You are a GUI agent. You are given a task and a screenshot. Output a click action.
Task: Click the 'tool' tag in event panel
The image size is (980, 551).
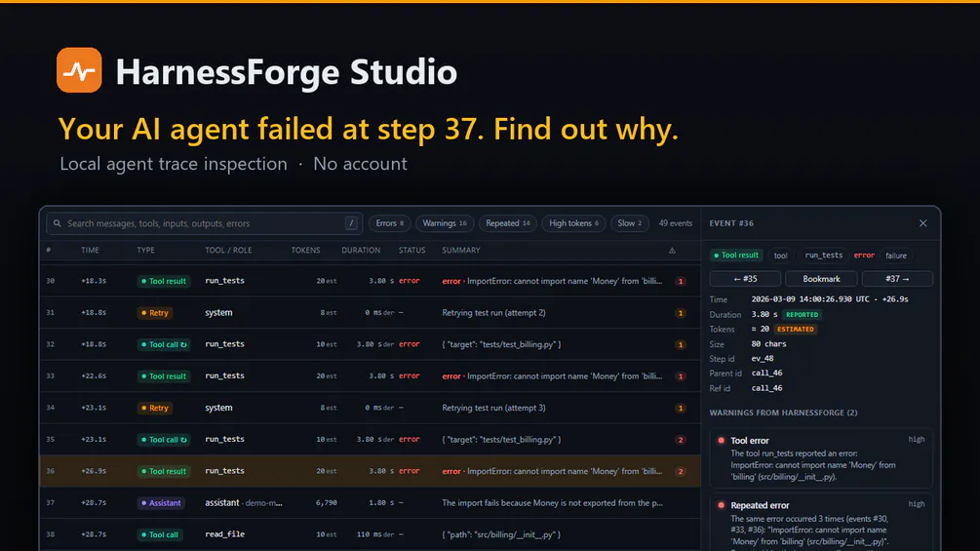(x=781, y=255)
